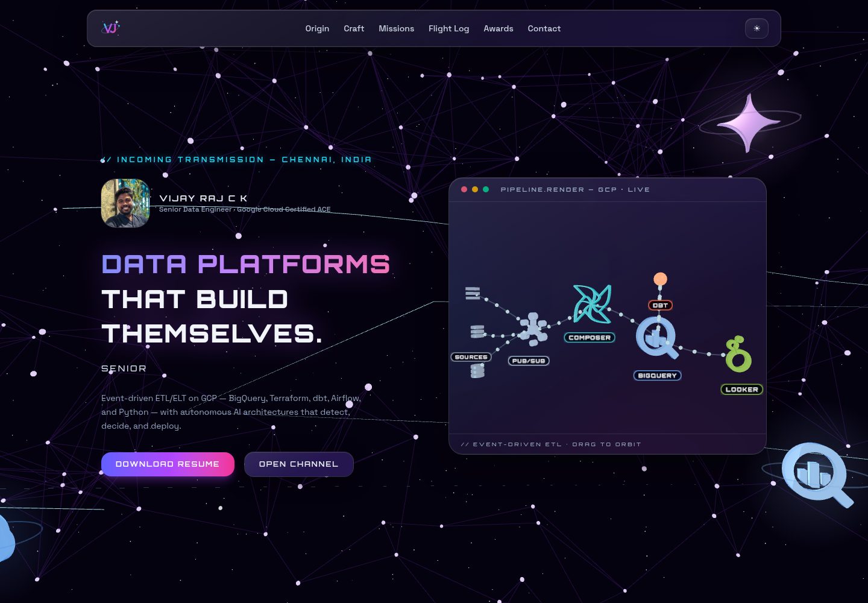The height and width of the screenshot is (603, 868).
Task: Jump to the Contact section
Action: (544, 28)
